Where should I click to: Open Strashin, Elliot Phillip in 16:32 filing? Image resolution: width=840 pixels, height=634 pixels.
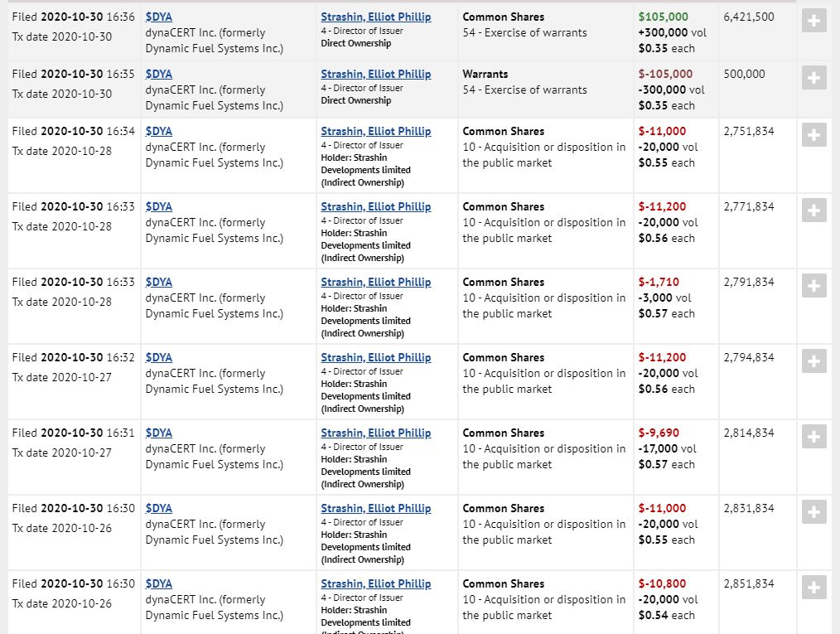(376, 357)
